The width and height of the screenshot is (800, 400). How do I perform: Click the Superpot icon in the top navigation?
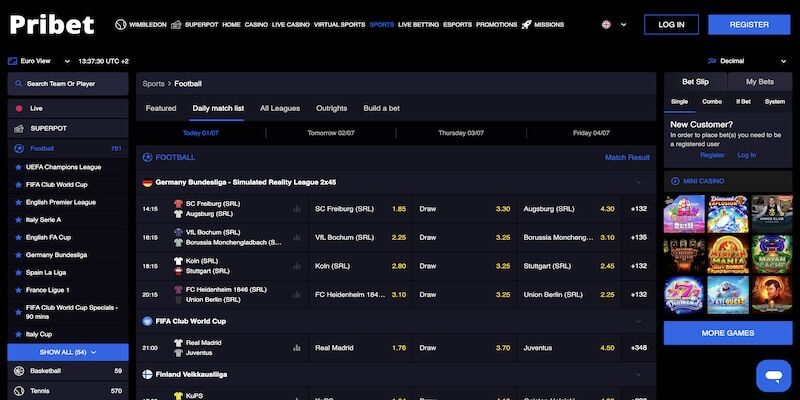pos(176,24)
